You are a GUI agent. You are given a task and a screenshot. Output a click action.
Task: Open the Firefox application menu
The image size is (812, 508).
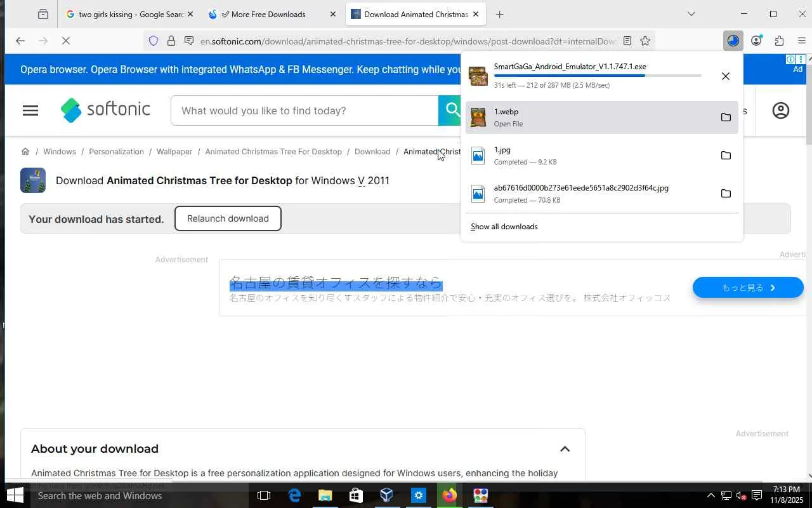802,41
